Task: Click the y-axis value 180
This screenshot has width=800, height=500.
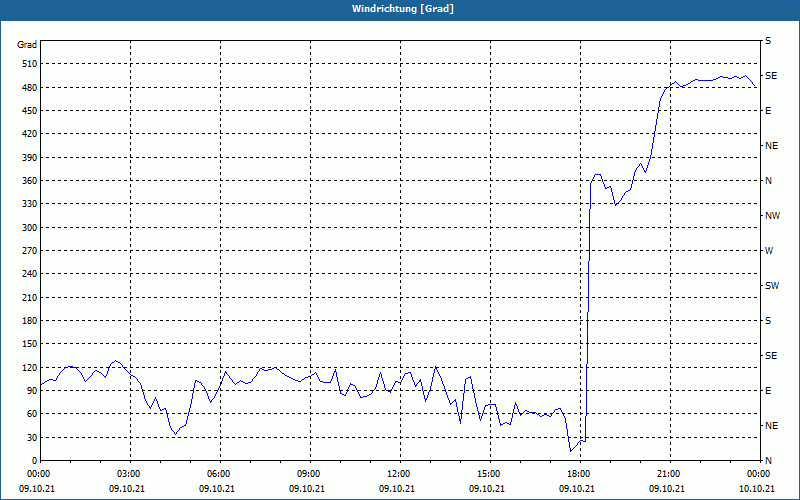Action: (x=30, y=320)
